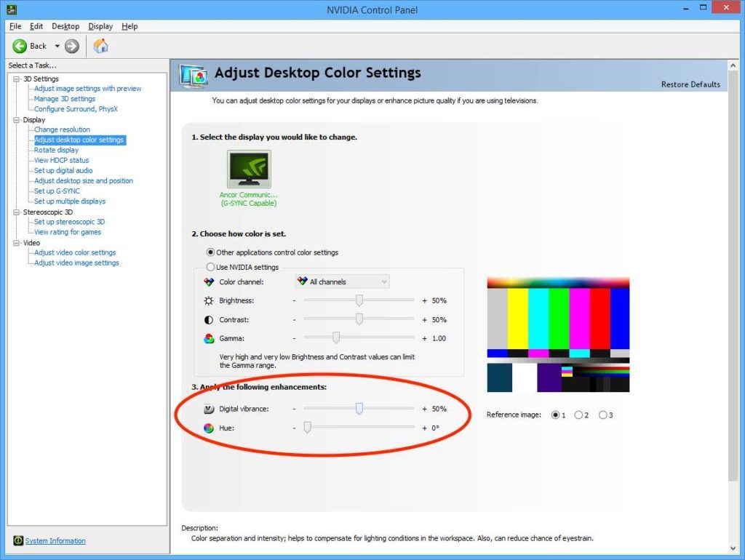Click the color bars reference image
Image resolution: width=745 pixels, height=560 pixels.
pos(558,335)
